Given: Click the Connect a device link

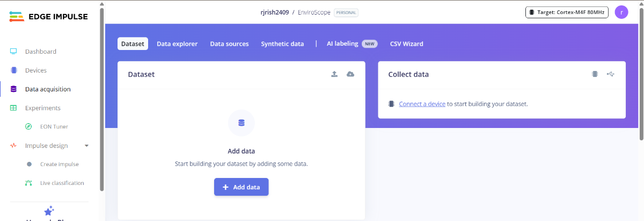Looking at the screenshot, I should [422, 104].
